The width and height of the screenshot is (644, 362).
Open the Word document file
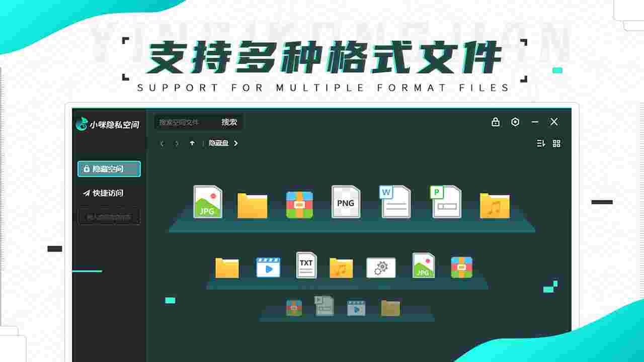(394, 202)
